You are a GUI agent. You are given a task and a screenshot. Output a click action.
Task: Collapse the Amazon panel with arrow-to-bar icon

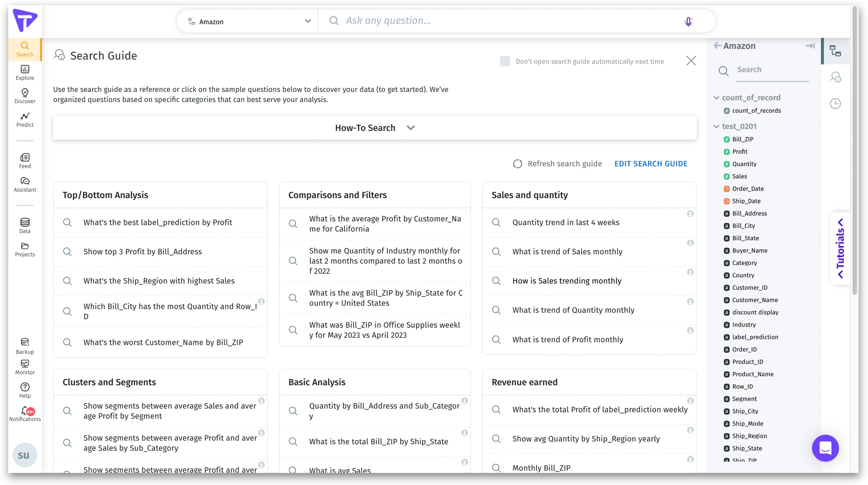[x=810, y=46]
